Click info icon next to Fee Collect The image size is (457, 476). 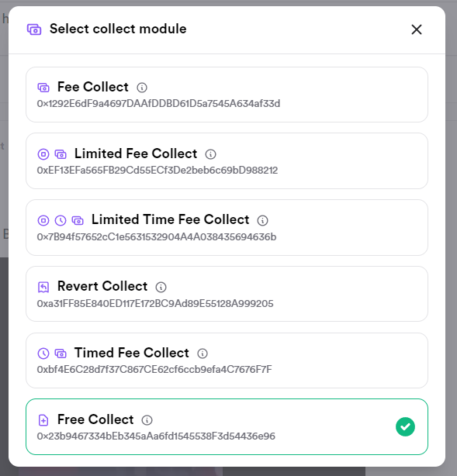[142, 88]
